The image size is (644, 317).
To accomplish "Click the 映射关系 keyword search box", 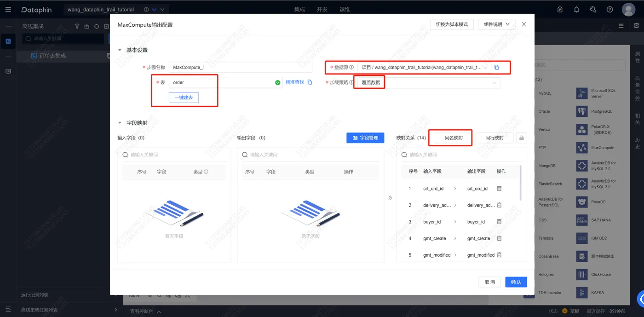I will (461, 155).
